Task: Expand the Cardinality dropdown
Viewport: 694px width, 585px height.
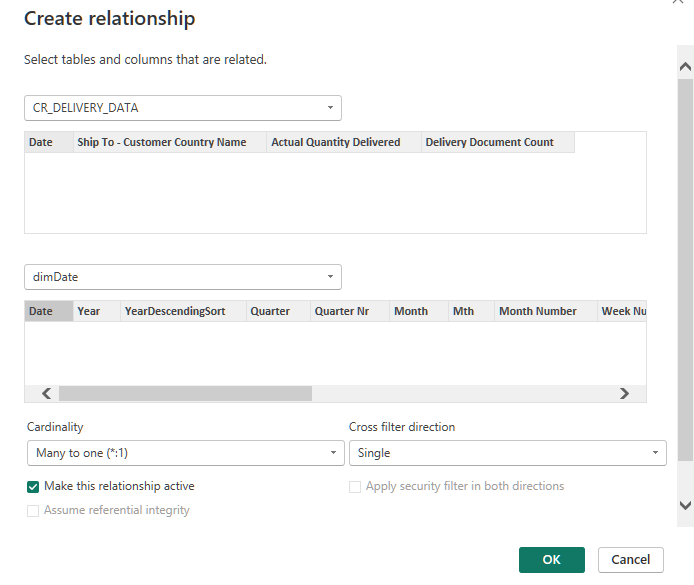Action: pos(185,453)
